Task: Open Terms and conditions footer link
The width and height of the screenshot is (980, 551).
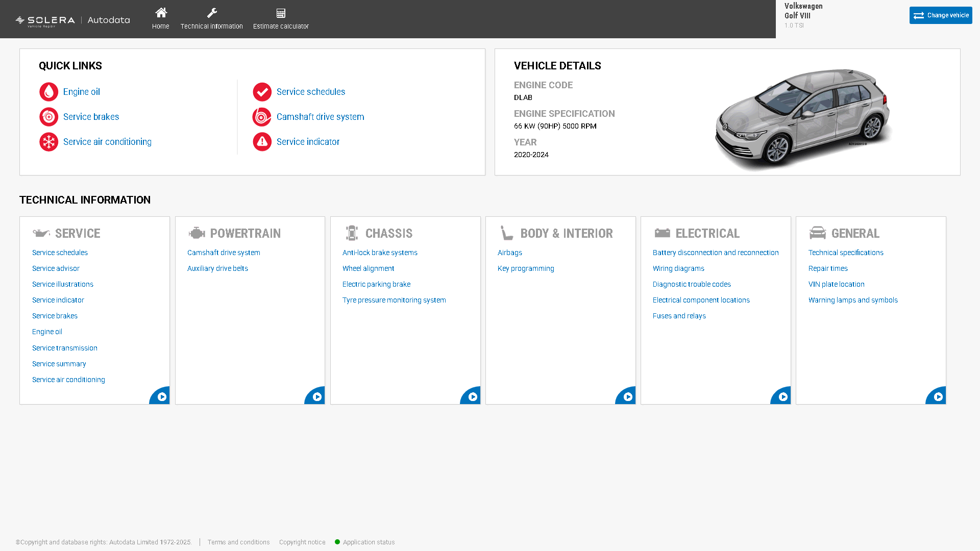Action: tap(239, 542)
